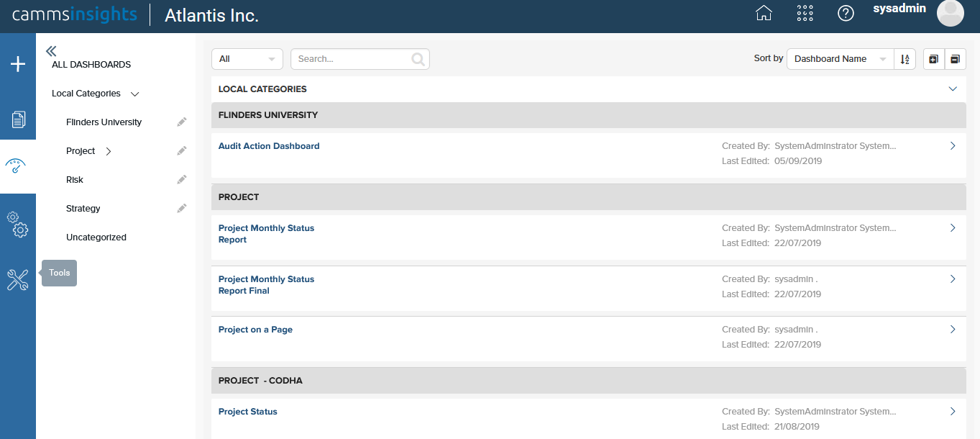Expand Project Status row arrow
980x439 pixels.
(953, 412)
